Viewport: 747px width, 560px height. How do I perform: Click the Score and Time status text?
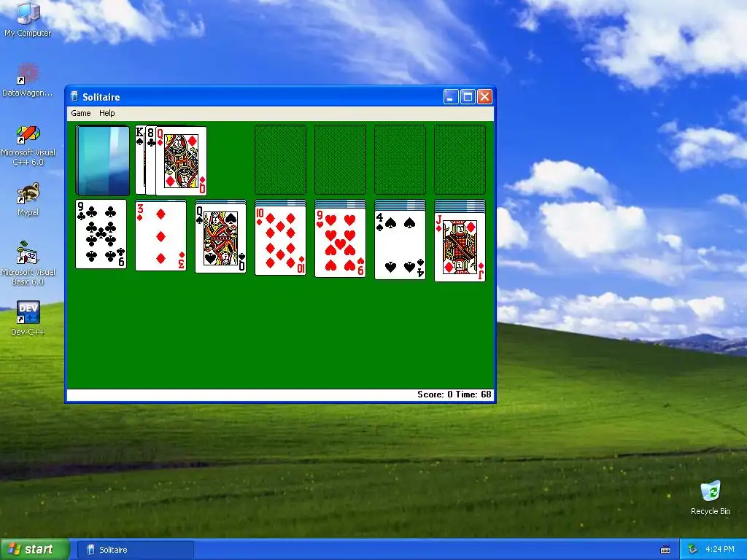[x=454, y=394]
